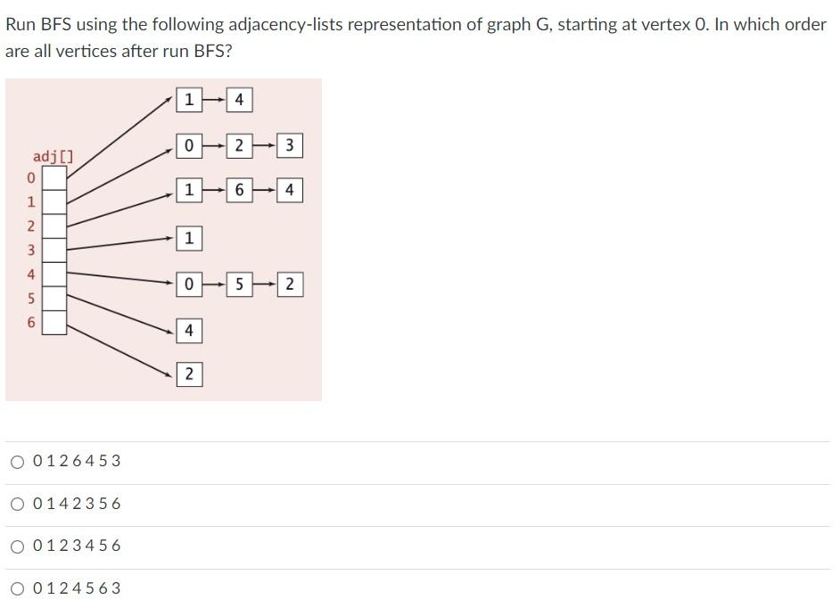Click the adj[] array cell for index 4
The width and height of the screenshot is (840, 616).
click(55, 275)
